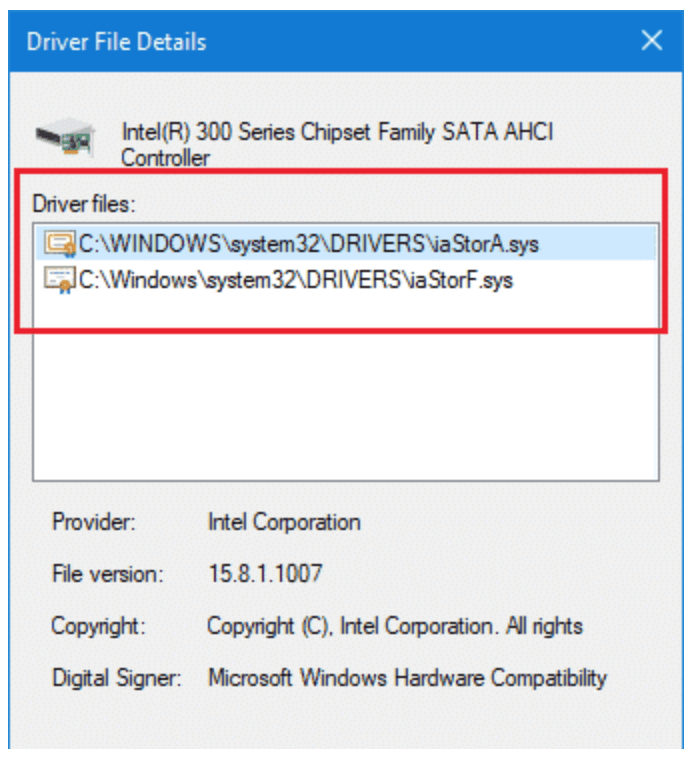This screenshot has width=698, height=757.
Task: Click the "Driver files:" label
Action: pos(83,203)
